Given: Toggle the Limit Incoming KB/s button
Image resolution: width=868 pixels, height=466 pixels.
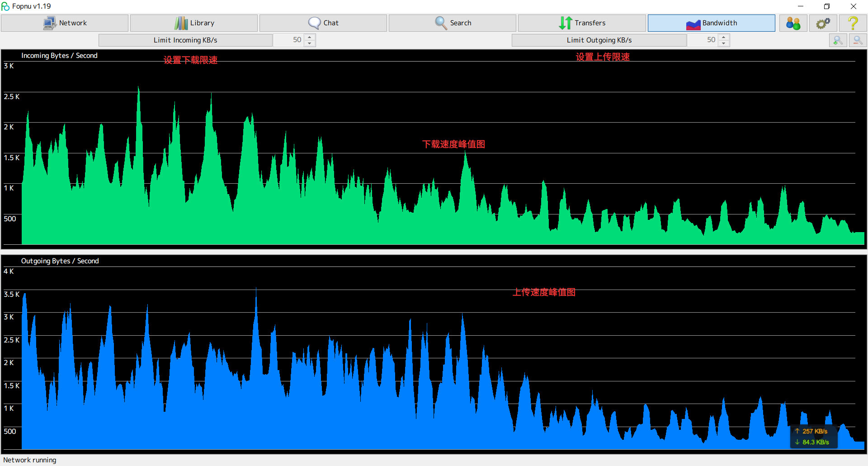Looking at the screenshot, I should click(185, 40).
